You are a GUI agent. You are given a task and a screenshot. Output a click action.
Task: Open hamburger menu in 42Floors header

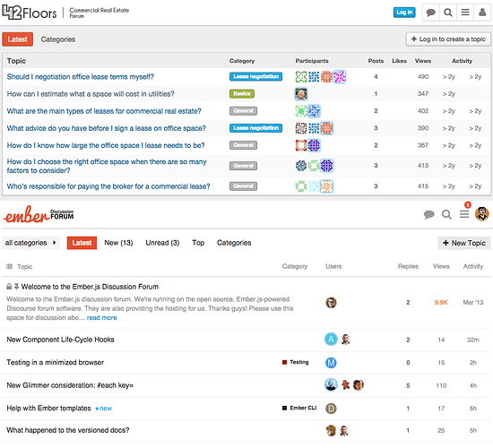click(465, 13)
